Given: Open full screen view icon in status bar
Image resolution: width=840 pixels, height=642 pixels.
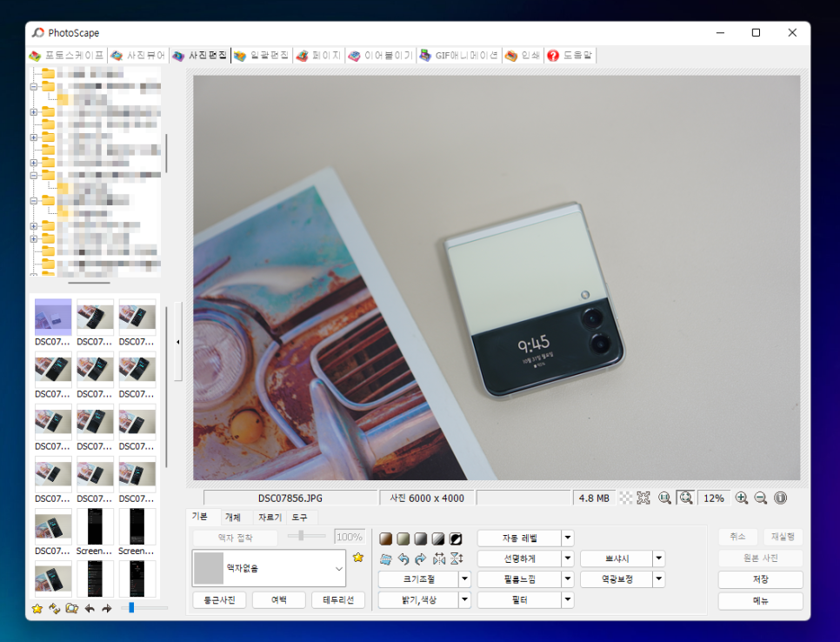Looking at the screenshot, I should coord(643,498).
